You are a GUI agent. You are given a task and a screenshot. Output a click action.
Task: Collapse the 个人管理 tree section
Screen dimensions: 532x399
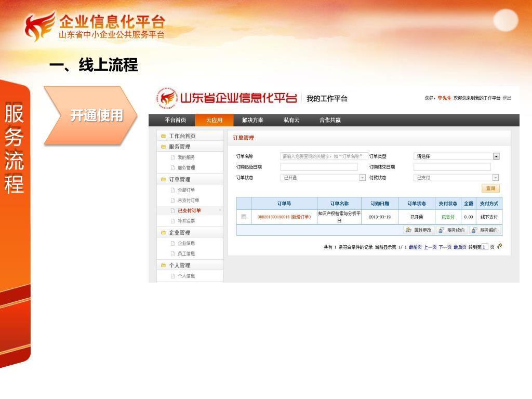pyautogui.click(x=190, y=265)
